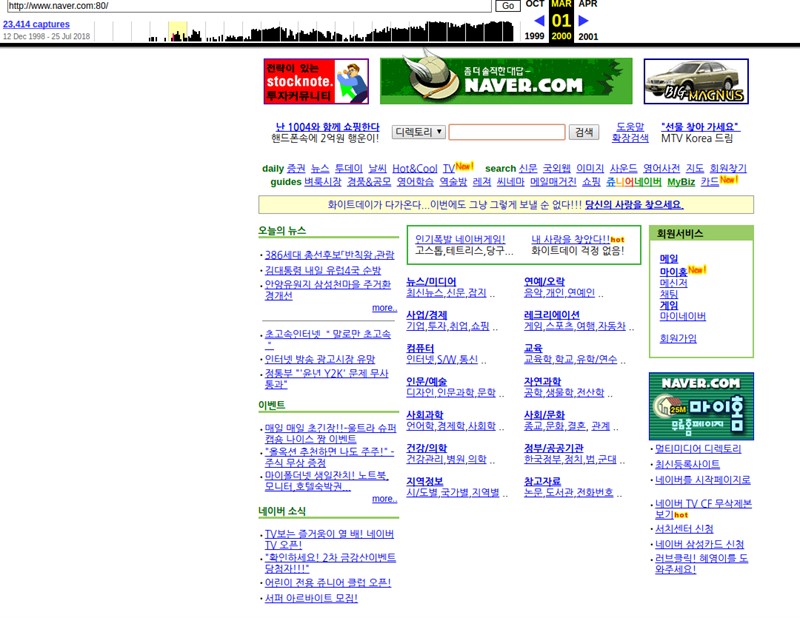
Task: Select 회원찾기 search link
Action: (728, 168)
